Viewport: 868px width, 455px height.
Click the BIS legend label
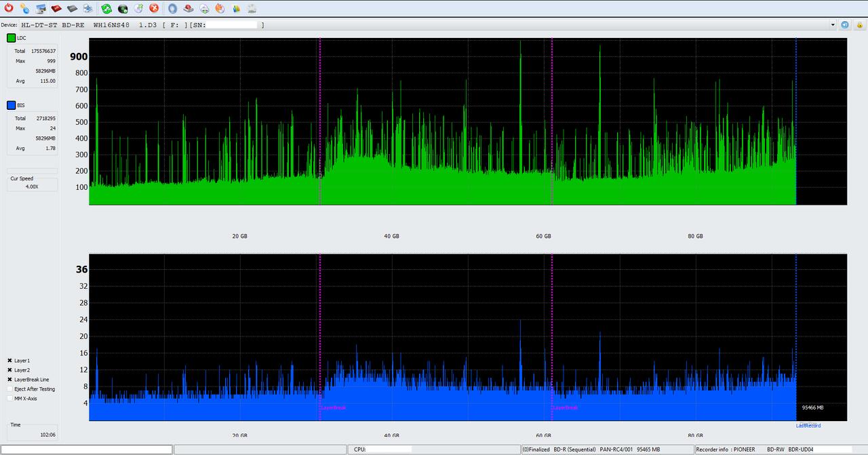[x=21, y=105]
